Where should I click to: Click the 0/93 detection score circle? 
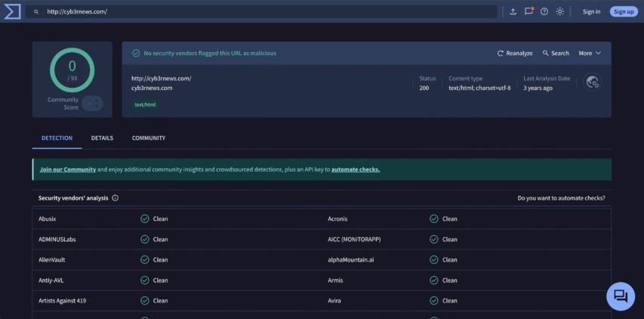[x=72, y=70]
